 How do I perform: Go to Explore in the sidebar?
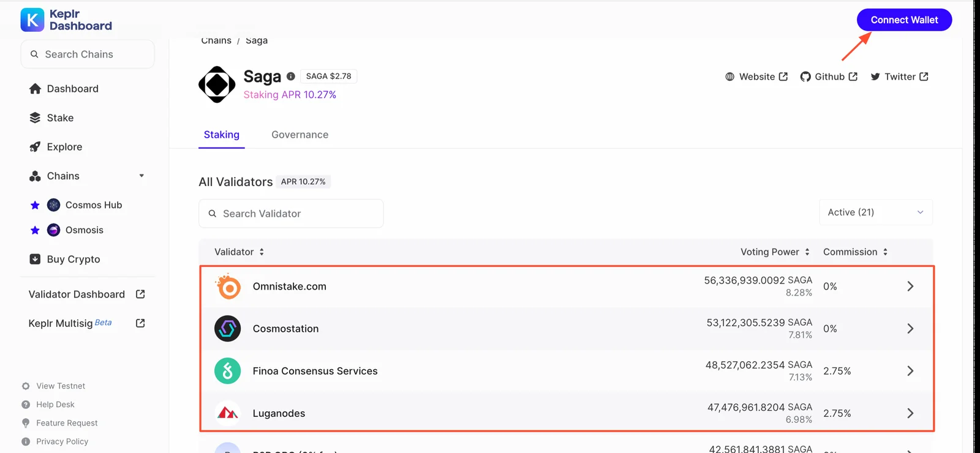coord(56,147)
